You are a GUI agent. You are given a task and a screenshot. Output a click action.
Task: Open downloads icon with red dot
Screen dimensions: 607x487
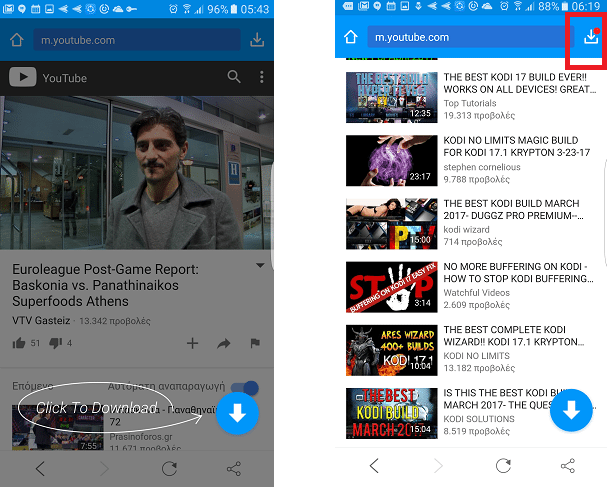[x=591, y=36]
